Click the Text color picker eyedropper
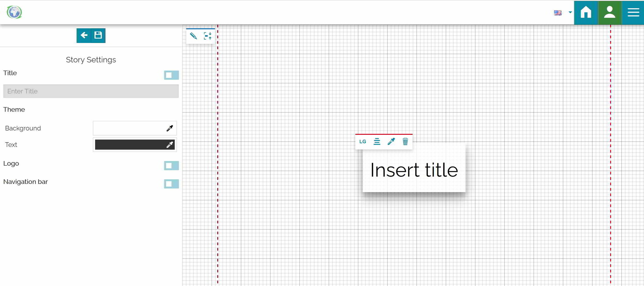Viewport: 644px width, 286px height. (169, 145)
